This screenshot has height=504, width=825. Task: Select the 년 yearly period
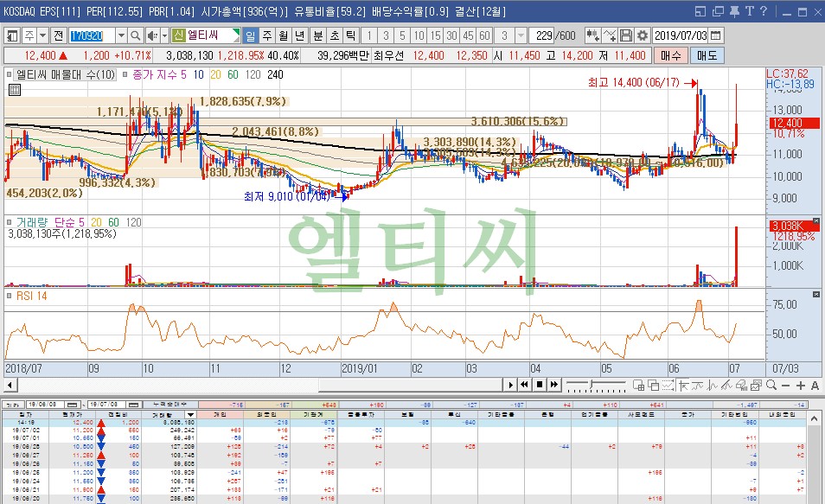tap(300, 35)
